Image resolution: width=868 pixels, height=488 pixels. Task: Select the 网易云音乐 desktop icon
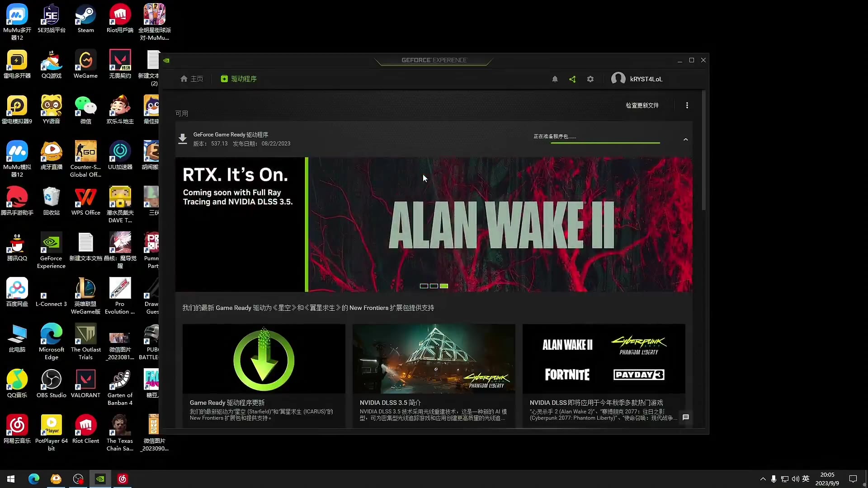point(17,430)
